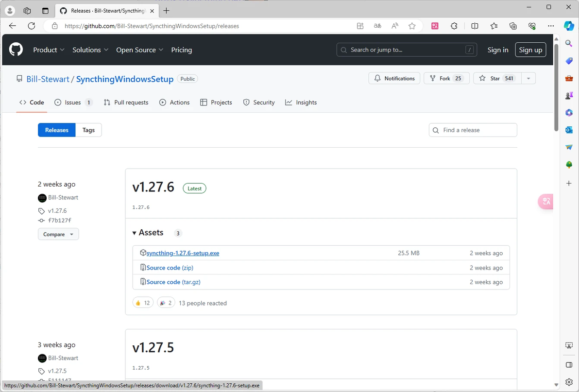
Task: Open the Compare dropdown for v1.27.6
Action: point(58,234)
